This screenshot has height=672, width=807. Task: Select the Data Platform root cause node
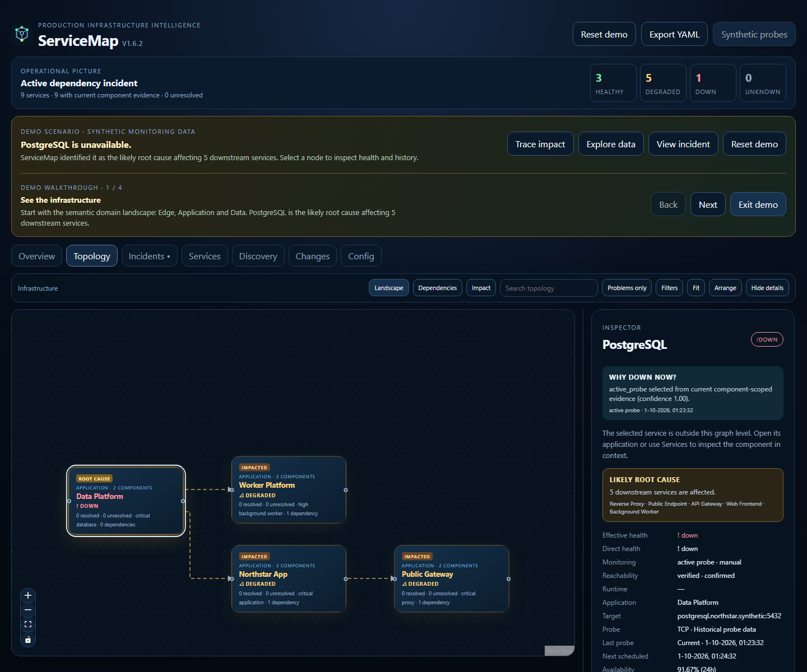[x=126, y=501]
